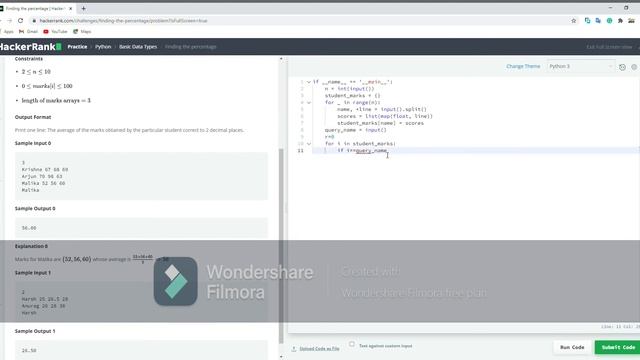Click the reset code history icon
The height and width of the screenshot is (360, 640).
pos(622,67)
